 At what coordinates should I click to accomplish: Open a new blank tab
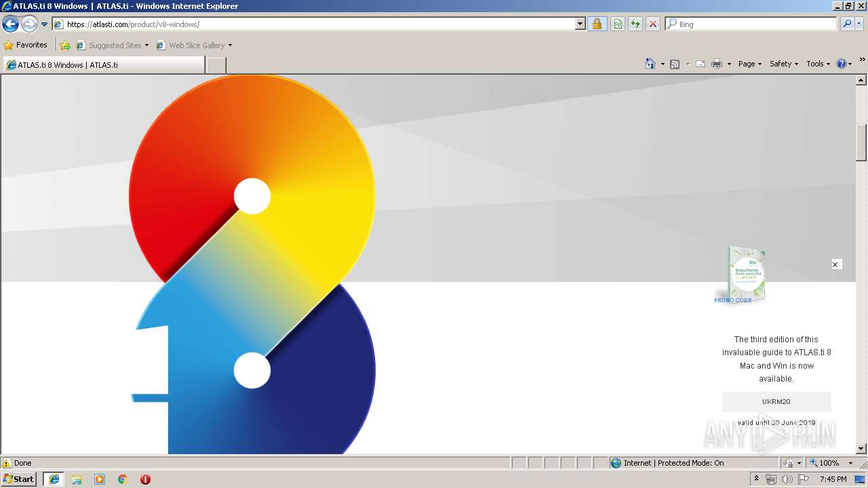(x=216, y=65)
